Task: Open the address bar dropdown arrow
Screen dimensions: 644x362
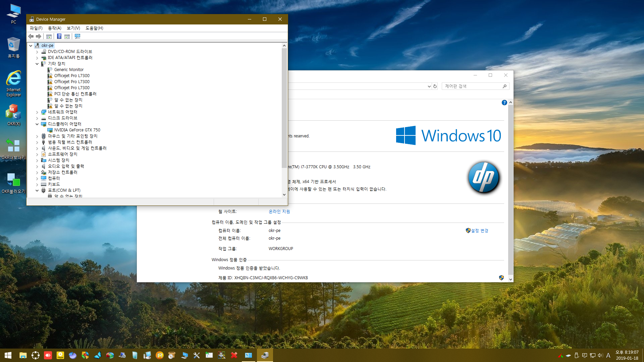Action: pyautogui.click(x=429, y=86)
